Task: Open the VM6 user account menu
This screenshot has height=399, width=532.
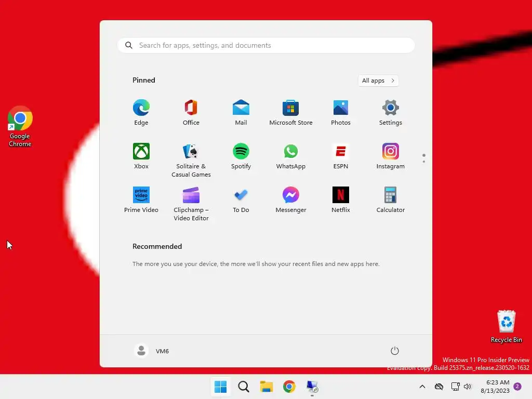Action: click(x=152, y=351)
